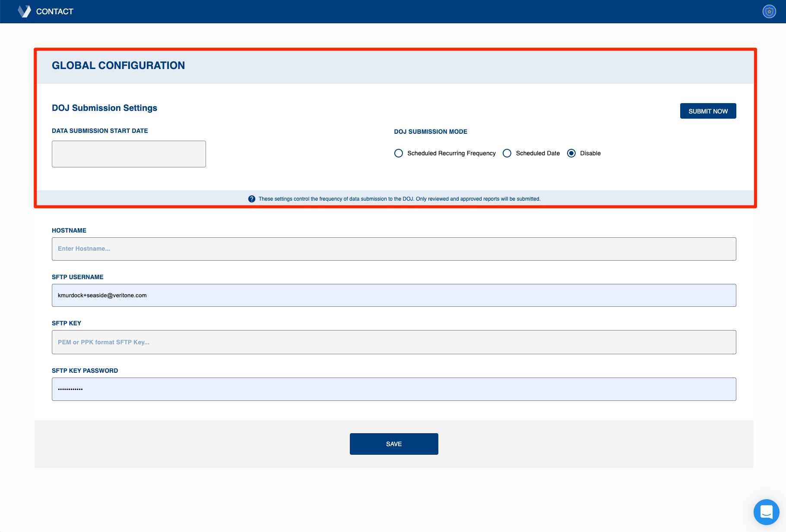Image resolution: width=786 pixels, height=532 pixels.
Task: Select the Scheduled Date radio option
Action: (507, 153)
